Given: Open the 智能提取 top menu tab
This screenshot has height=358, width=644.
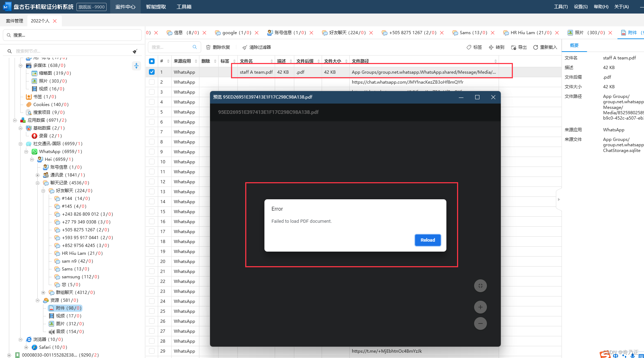Looking at the screenshot, I should [x=156, y=7].
